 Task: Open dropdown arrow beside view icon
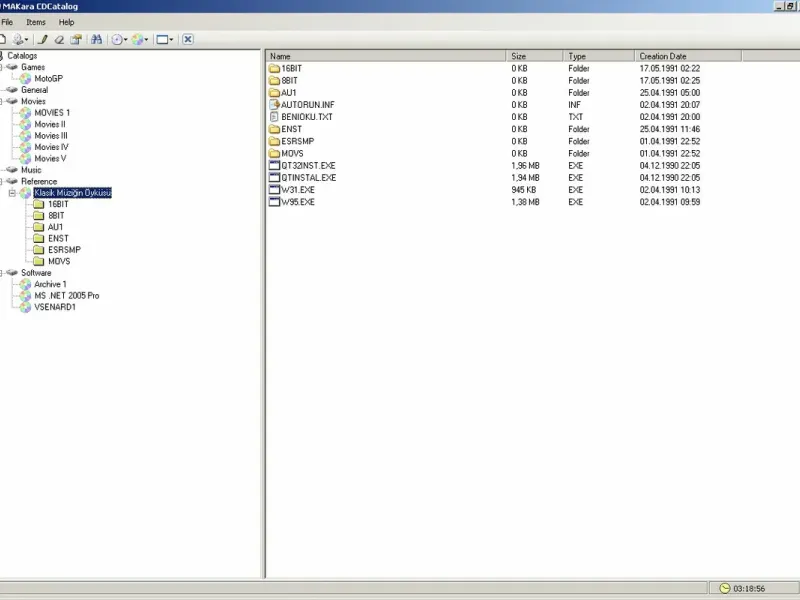[x=171, y=39]
